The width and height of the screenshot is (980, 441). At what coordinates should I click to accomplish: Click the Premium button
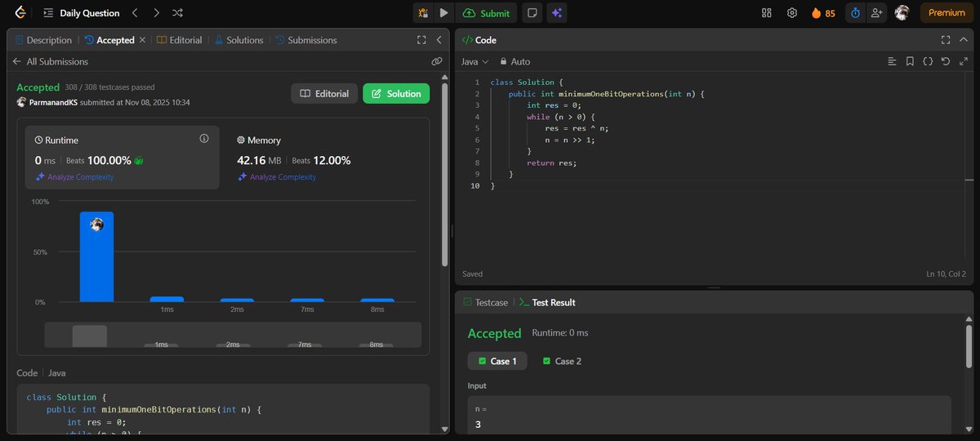947,13
